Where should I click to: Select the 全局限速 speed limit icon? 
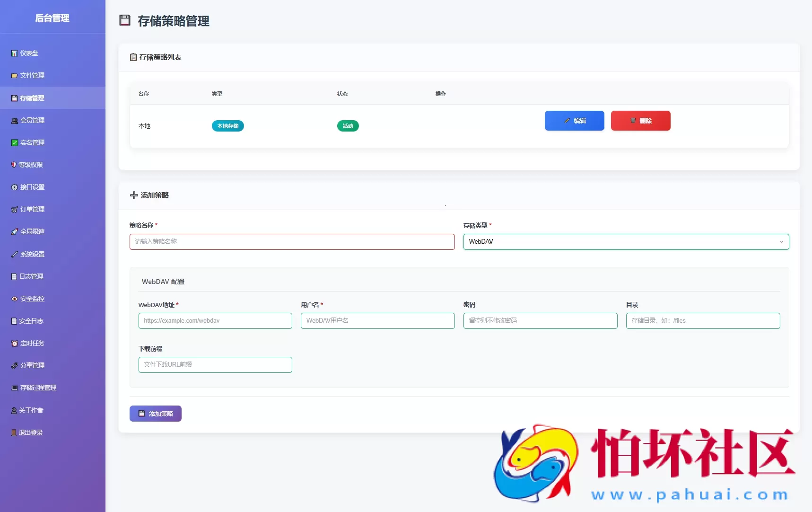pos(14,231)
